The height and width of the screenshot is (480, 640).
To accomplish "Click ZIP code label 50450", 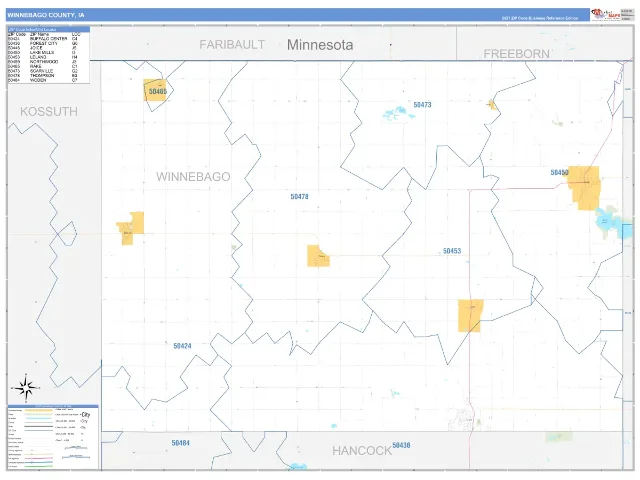I will coord(559,173).
